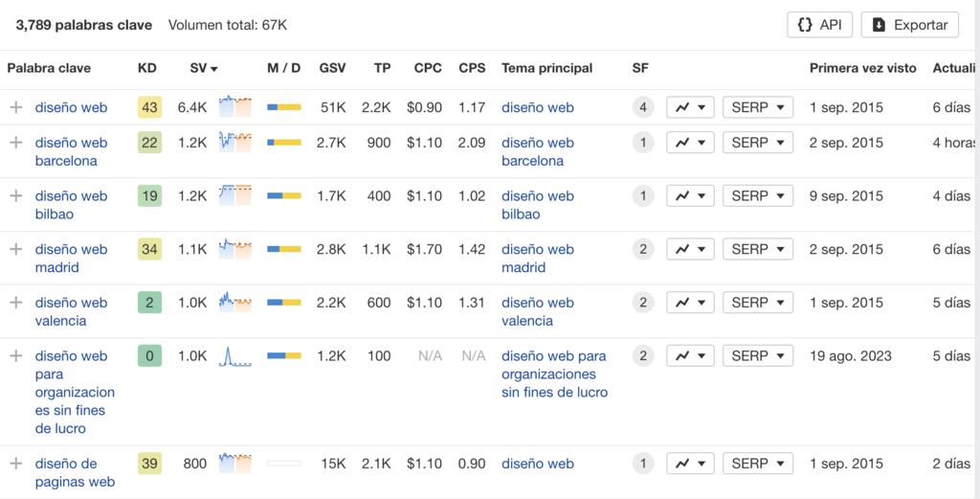Click KD badge 43 for "diseño web"
This screenshot has height=499, width=980.
(149, 107)
